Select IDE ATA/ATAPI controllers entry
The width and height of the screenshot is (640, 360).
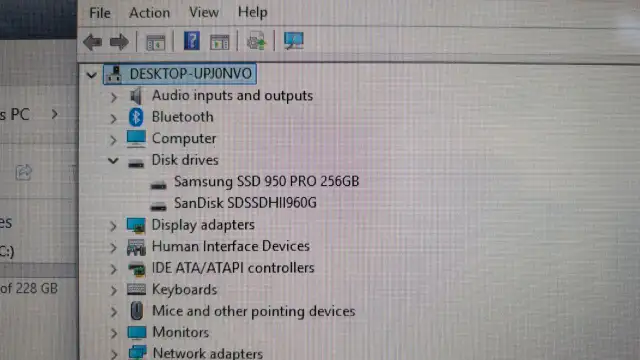[233, 268]
